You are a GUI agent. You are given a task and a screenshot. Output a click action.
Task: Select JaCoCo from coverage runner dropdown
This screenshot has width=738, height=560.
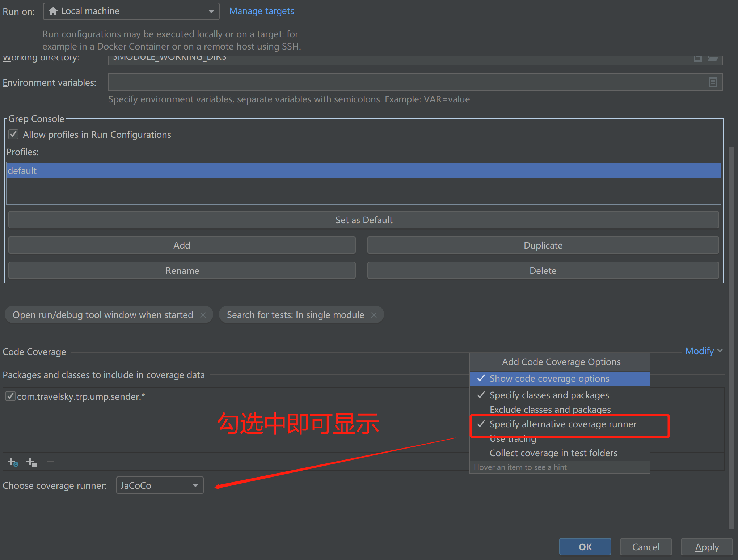[x=159, y=485]
